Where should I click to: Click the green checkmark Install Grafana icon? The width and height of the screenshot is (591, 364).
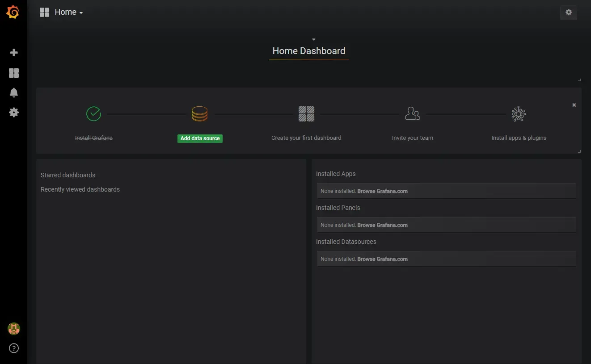point(93,113)
